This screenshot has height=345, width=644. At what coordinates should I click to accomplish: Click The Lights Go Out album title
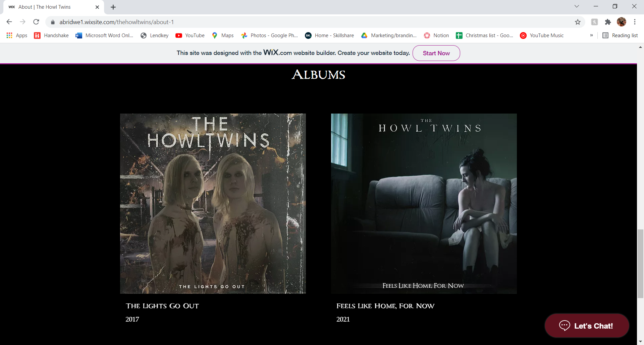click(x=162, y=306)
